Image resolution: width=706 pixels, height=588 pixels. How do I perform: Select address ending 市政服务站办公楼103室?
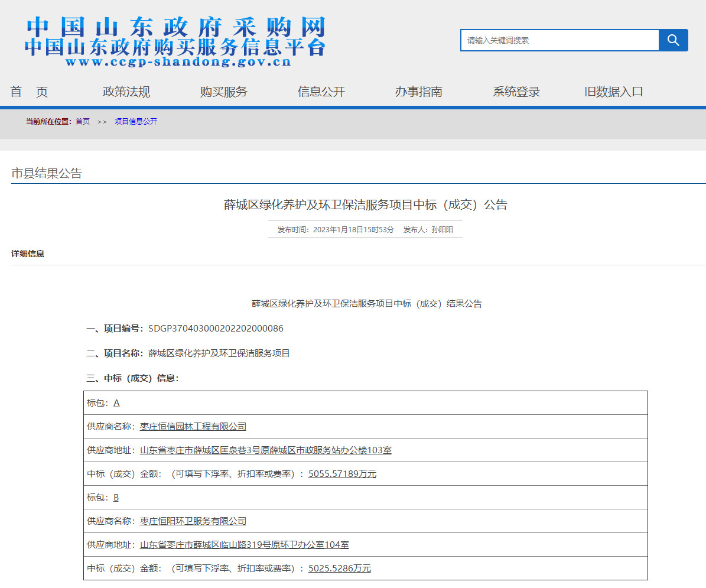point(266,450)
